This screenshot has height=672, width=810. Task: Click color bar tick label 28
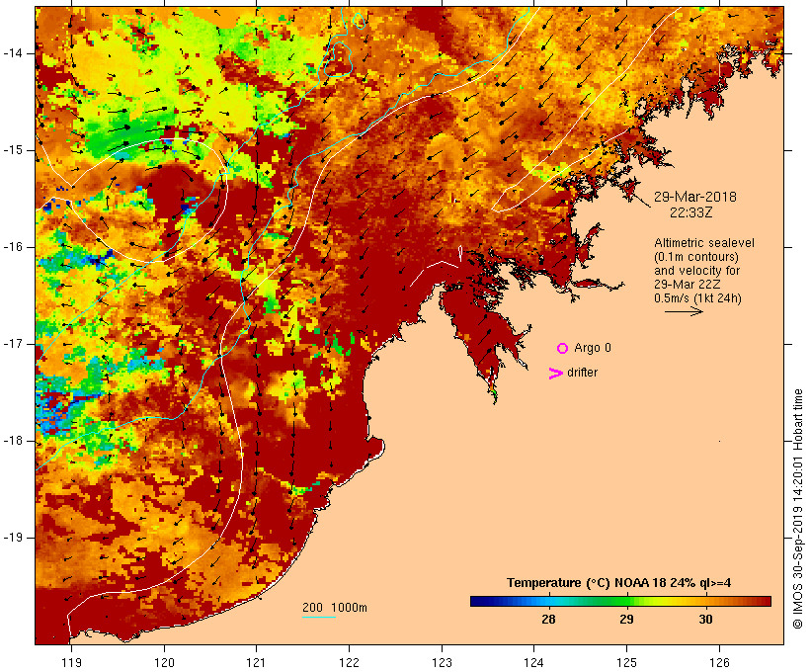[x=548, y=619]
